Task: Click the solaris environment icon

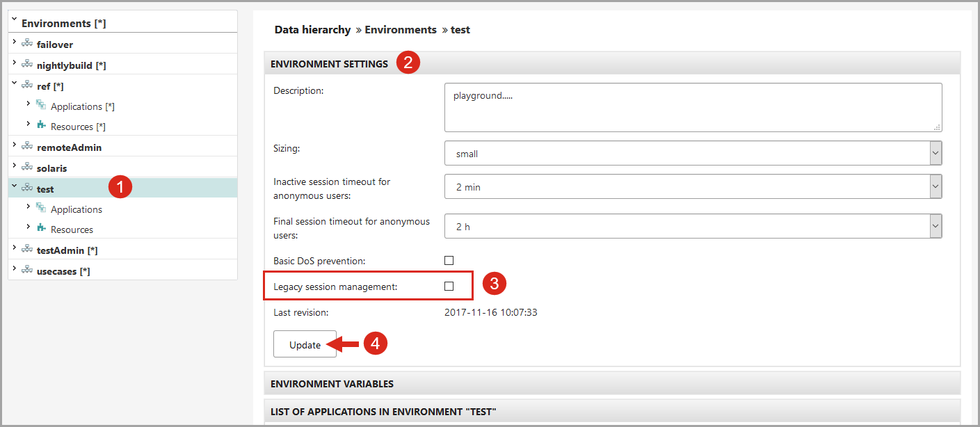Action: point(27,168)
